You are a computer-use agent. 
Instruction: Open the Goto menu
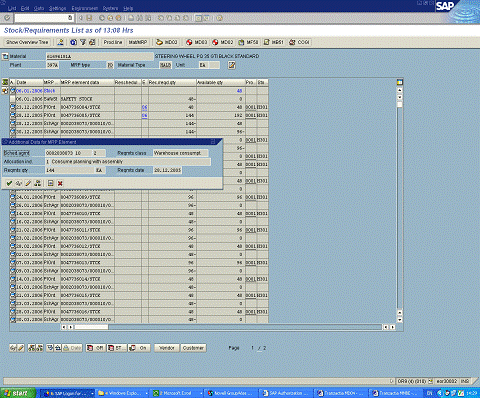(39, 8)
